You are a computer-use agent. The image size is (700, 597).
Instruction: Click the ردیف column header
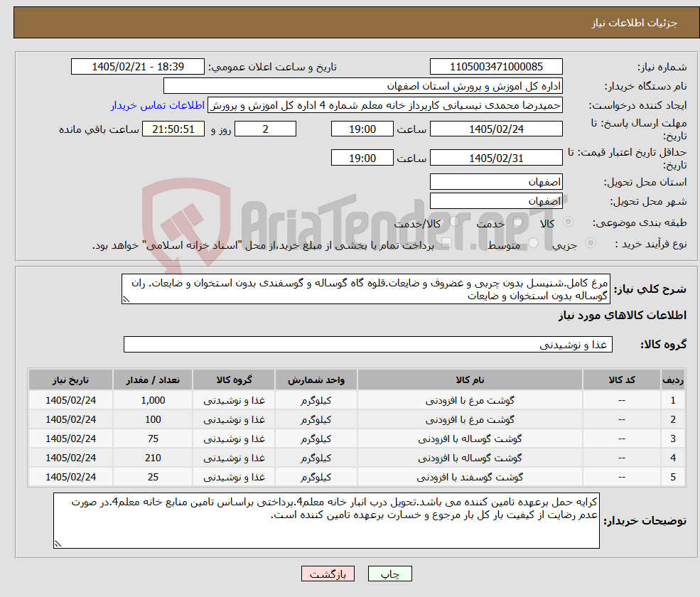click(673, 380)
